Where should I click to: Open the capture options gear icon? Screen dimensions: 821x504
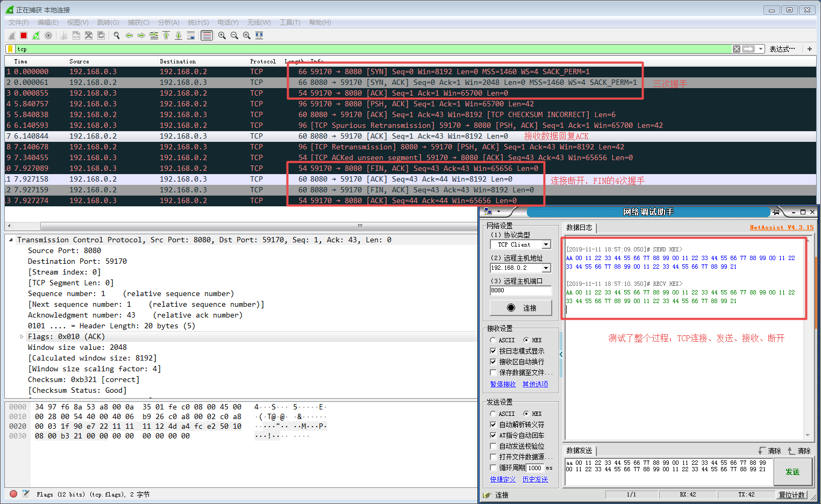pyautogui.click(x=48, y=35)
